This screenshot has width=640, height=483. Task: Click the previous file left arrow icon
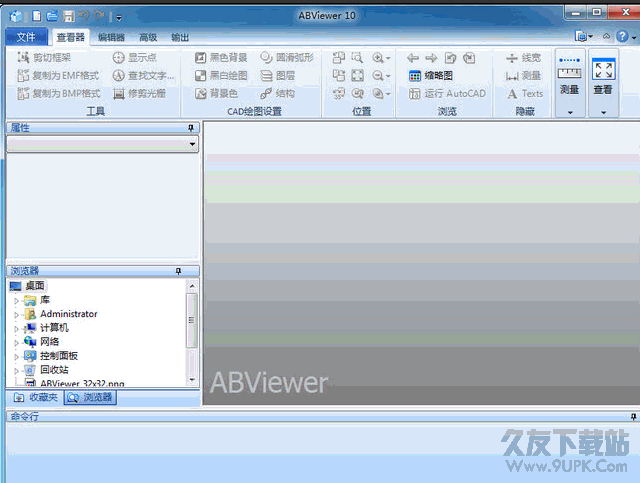(x=413, y=58)
